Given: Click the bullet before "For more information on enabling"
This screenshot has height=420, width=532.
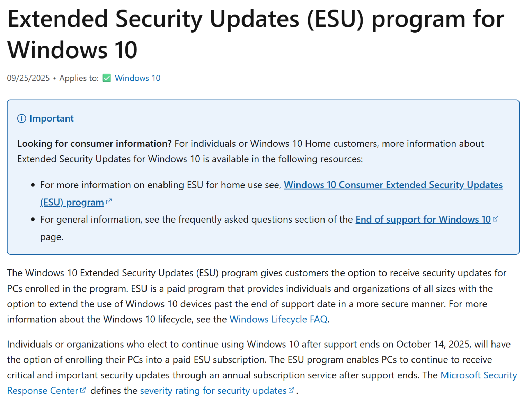Looking at the screenshot, I should tap(33, 185).
